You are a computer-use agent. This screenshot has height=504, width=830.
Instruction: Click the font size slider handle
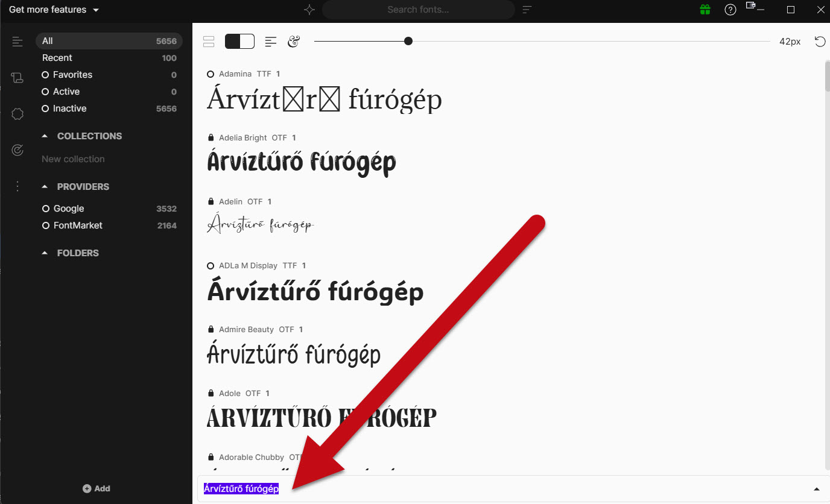click(x=408, y=41)
